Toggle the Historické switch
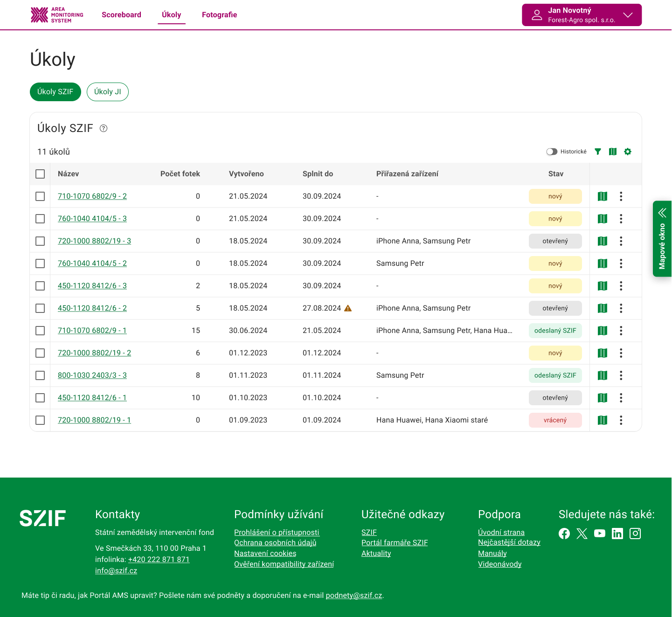Screen dimensions: 672x617 (552, 152)
